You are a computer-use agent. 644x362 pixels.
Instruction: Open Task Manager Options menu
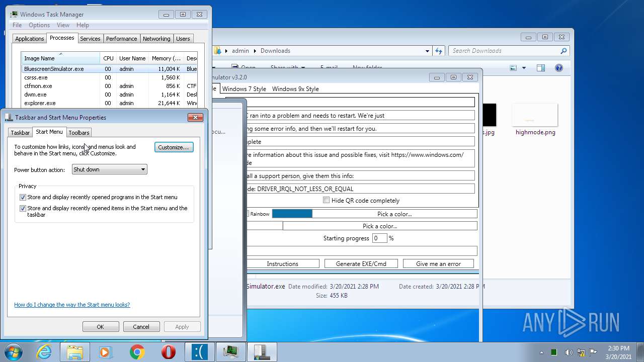click(x=39, y=25)
